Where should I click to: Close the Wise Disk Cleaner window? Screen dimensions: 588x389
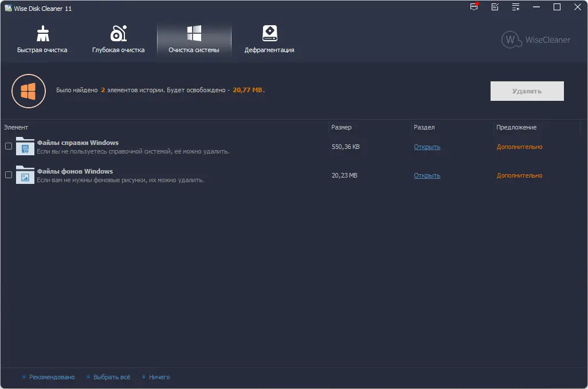point(578,7)
